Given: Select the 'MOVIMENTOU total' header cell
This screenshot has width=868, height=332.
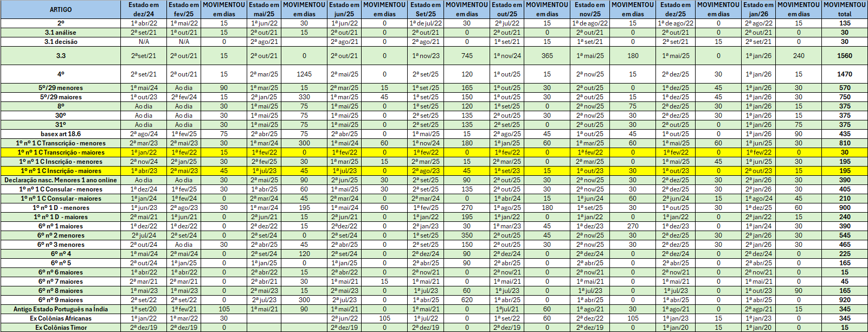Looking at the screenshot, I should [x=844, y=9].
